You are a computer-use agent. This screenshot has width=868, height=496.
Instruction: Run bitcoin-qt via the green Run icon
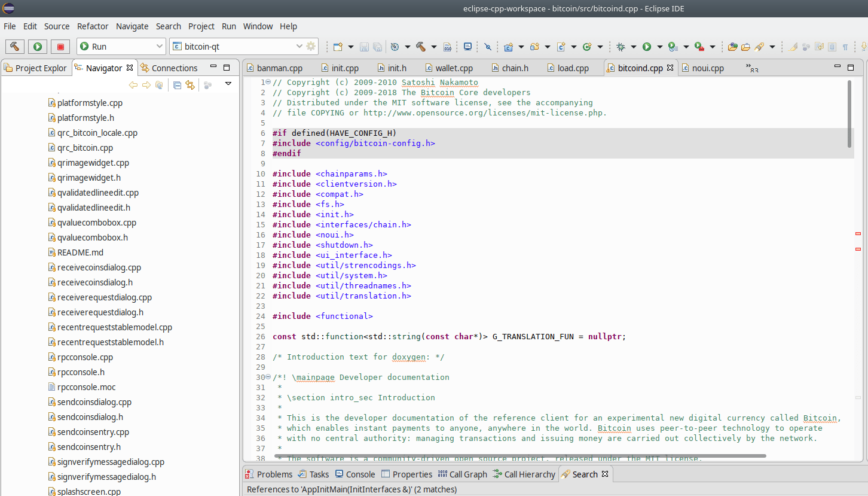click(37, 46)
